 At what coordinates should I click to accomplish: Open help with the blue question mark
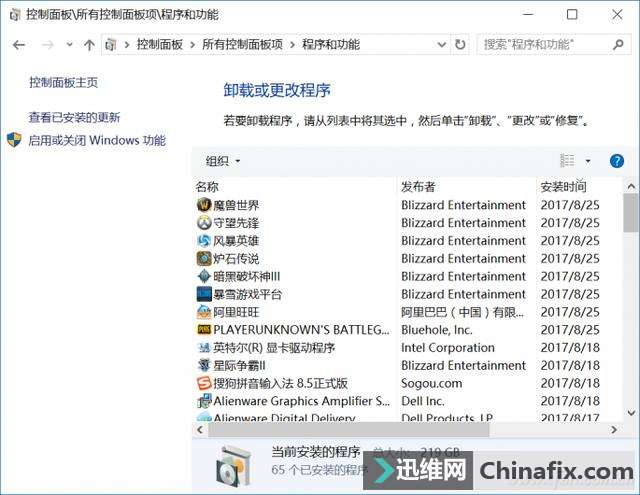coord(617,161)
